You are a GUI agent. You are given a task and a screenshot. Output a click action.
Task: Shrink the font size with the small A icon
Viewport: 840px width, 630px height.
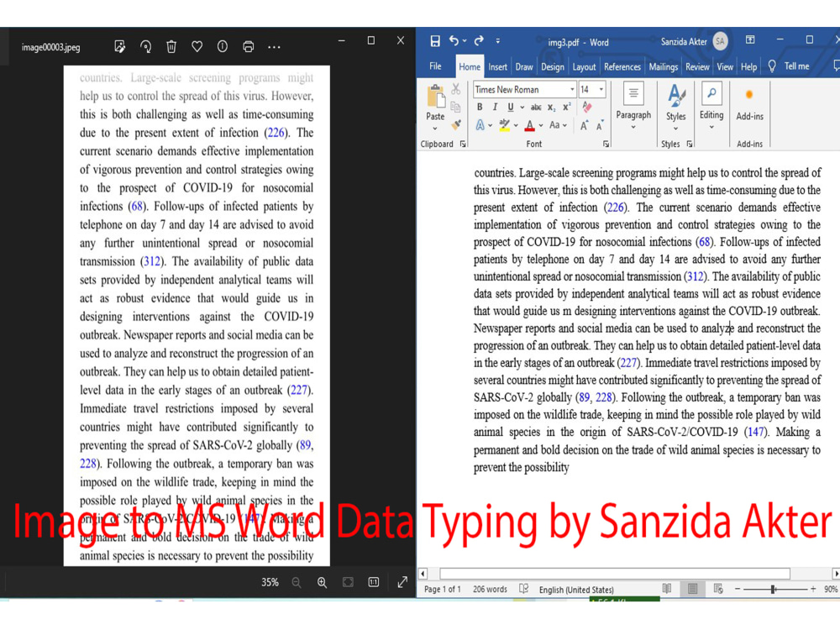(600, 125)
